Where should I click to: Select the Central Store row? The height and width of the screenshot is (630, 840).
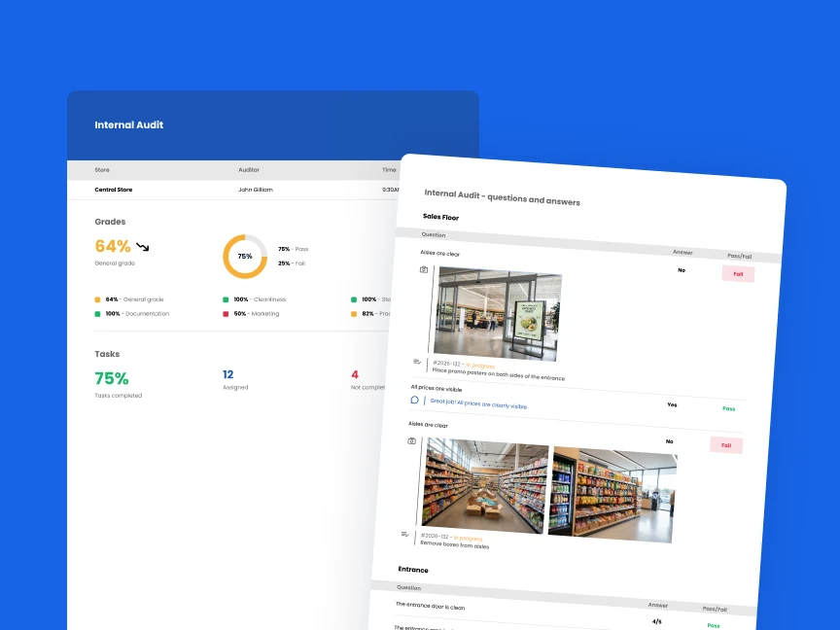point(114,190)
